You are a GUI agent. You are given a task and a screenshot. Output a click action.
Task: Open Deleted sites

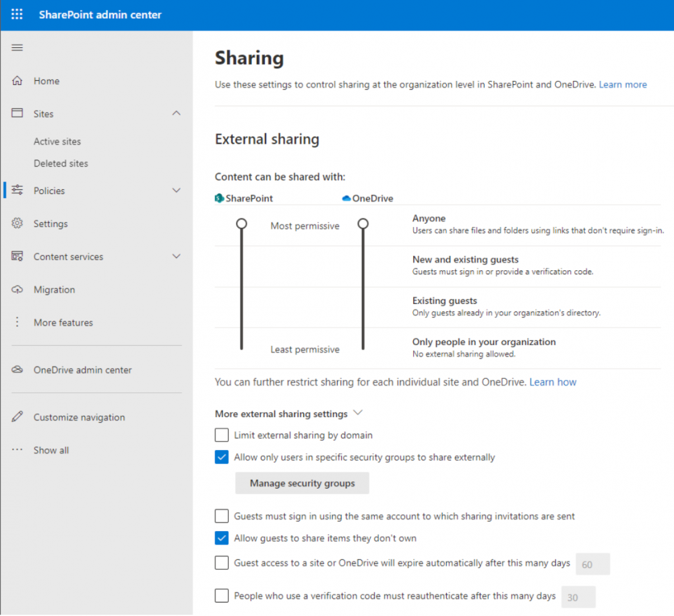click(x=61, y=163)
